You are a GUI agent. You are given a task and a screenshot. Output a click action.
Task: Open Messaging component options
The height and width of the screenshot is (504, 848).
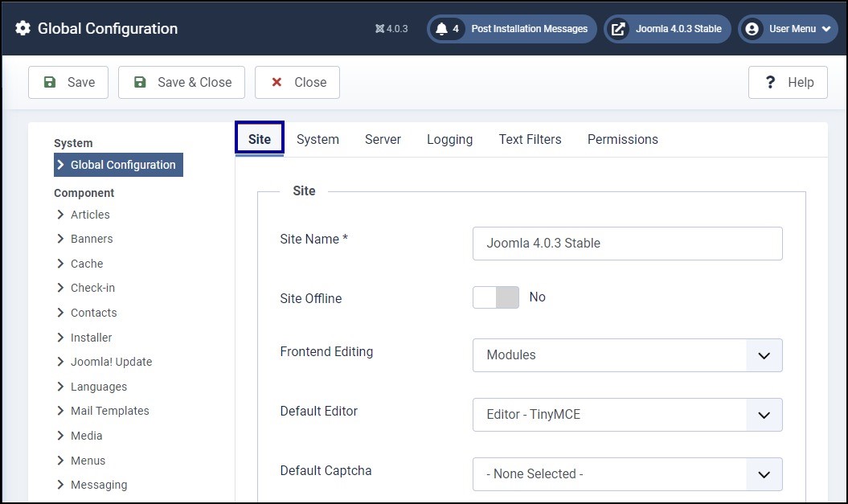[99, 485]
